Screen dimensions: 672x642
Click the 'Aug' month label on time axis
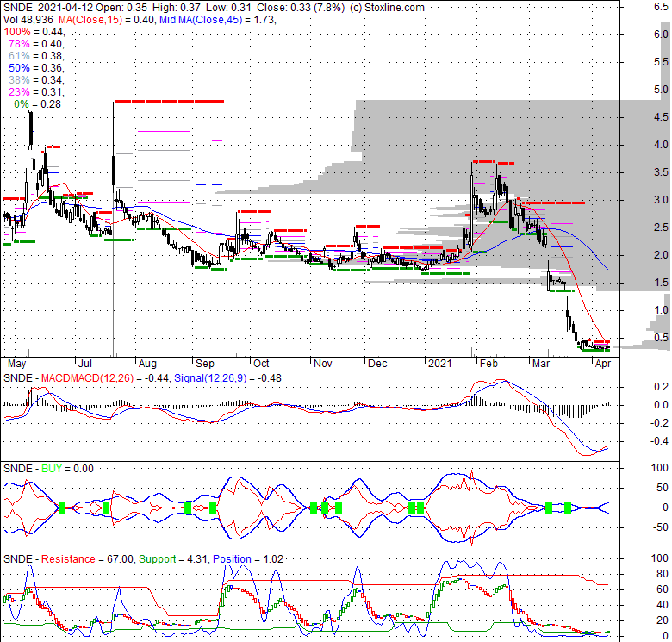[147, 364]
